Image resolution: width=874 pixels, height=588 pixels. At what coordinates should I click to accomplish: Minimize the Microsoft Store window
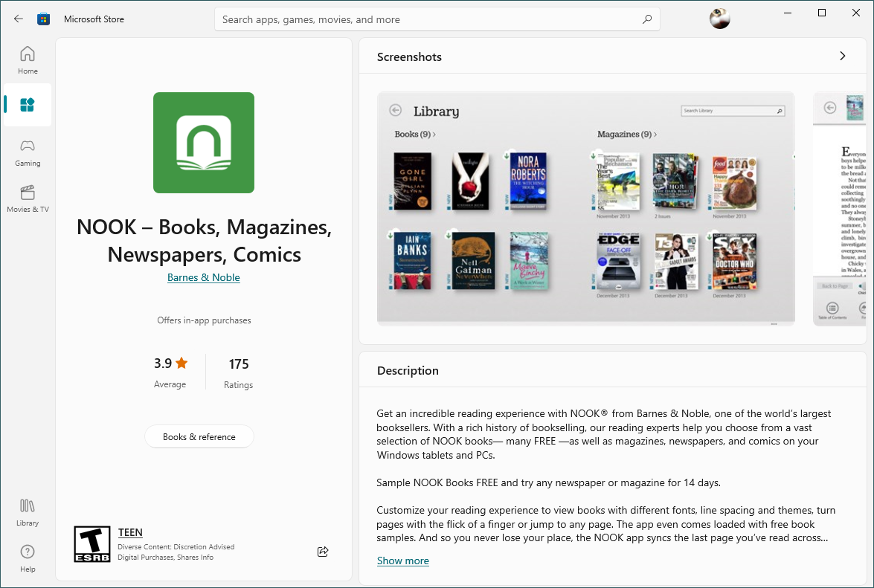[x=788, y=13]
